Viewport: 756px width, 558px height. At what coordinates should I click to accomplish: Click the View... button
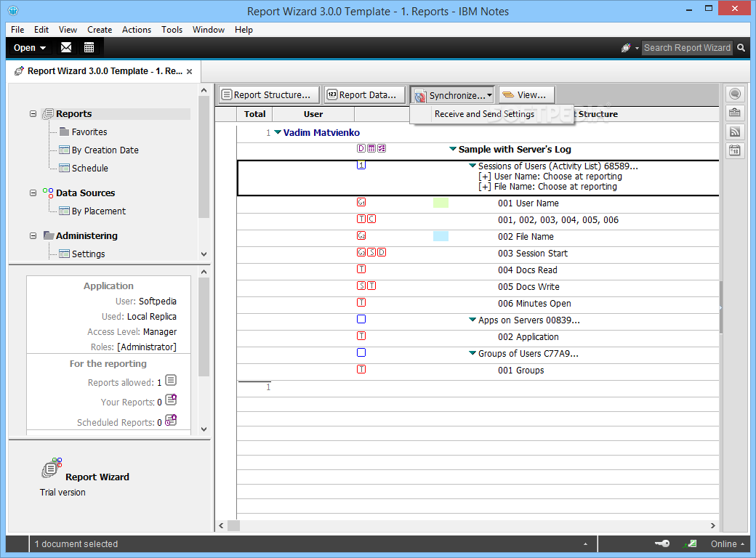pyautogui.click(x=526, y=94)
